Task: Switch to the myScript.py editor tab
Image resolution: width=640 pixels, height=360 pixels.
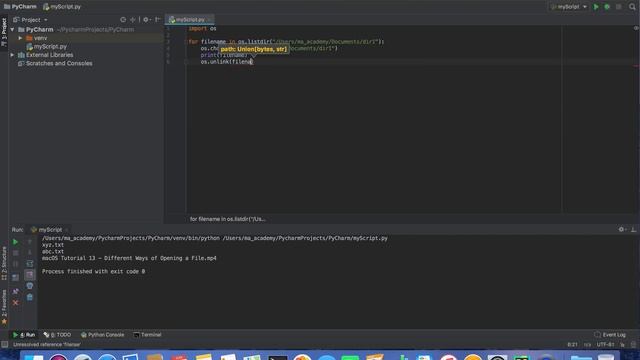Action: pyautogui.click(x=189, y=20)
